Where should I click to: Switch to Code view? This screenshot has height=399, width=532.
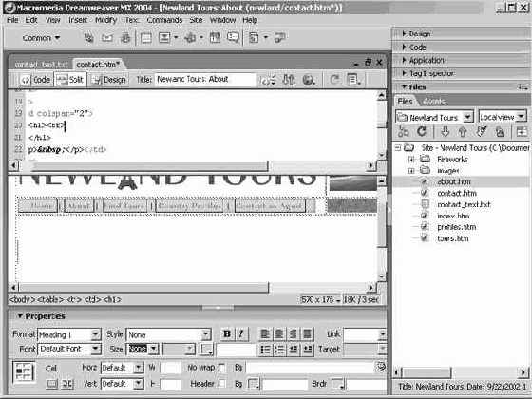coord(35,80)
